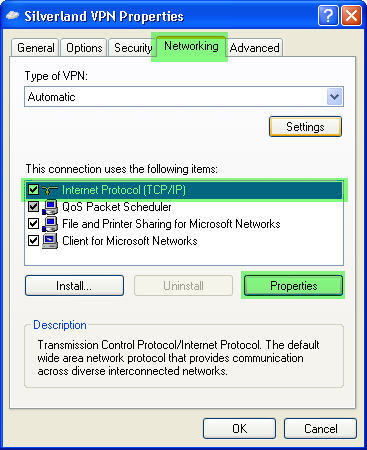
Task: Uncheck Client for Microsoft Networks
Action: 33,241
